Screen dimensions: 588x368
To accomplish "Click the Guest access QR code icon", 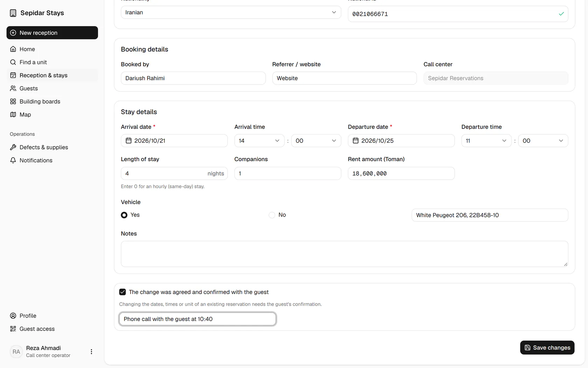I will pyautogui.click(x=13, y=329).
